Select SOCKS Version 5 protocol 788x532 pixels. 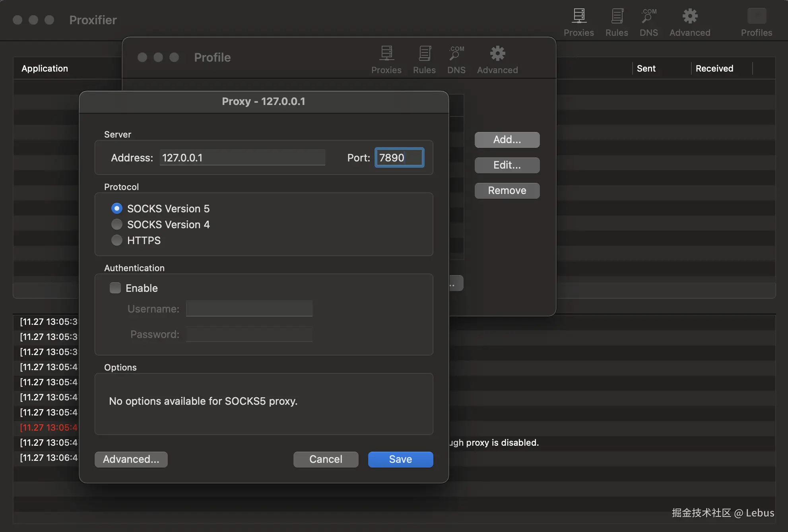[x=117, y=208]
